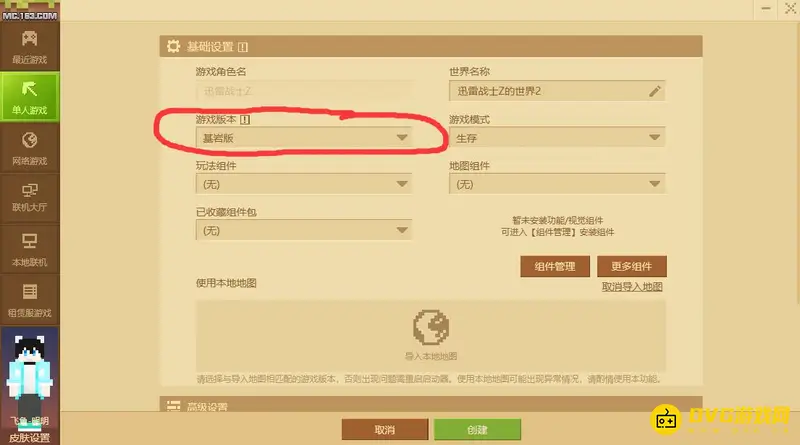
Task: Click the 取消导入地图 link
Action: coord(632,287)
